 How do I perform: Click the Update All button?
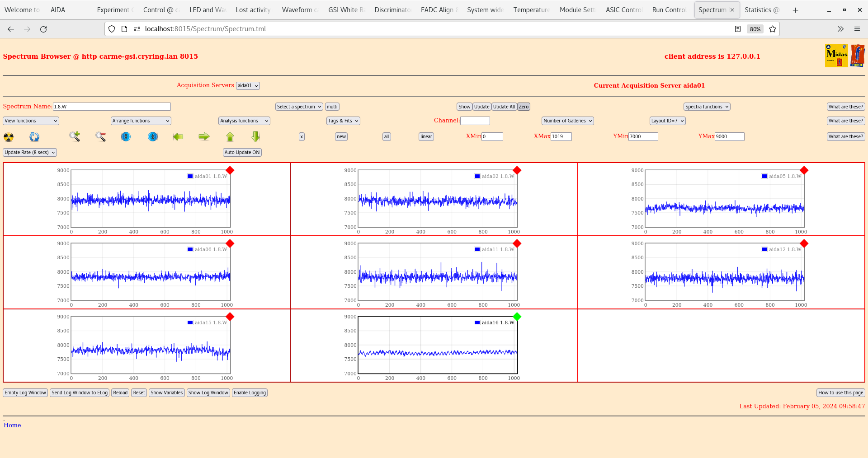pos(504,107)
